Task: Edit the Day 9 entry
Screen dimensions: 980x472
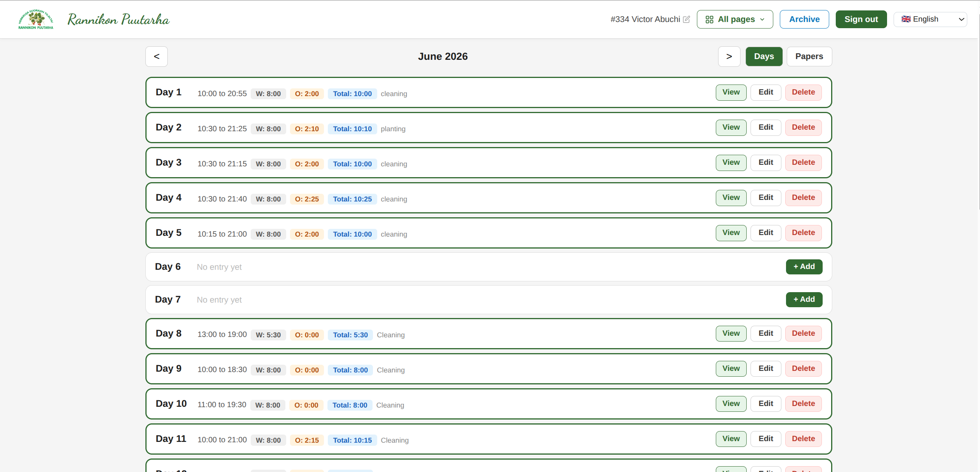Action: coord(766,369)
